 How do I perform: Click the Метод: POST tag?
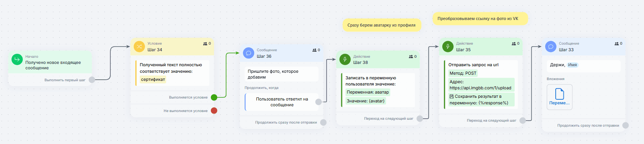click(x=463, y=73)
